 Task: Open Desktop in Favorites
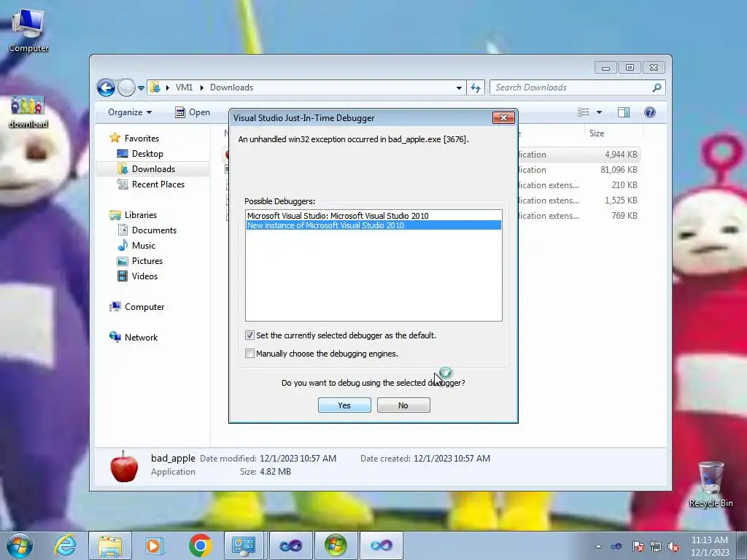(x=147, y=154)
